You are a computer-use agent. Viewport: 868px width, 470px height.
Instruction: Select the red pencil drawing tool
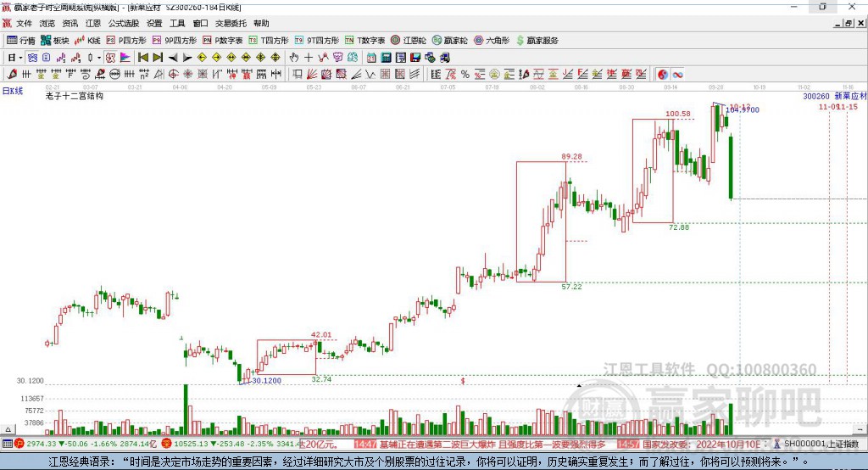[12, 74]
